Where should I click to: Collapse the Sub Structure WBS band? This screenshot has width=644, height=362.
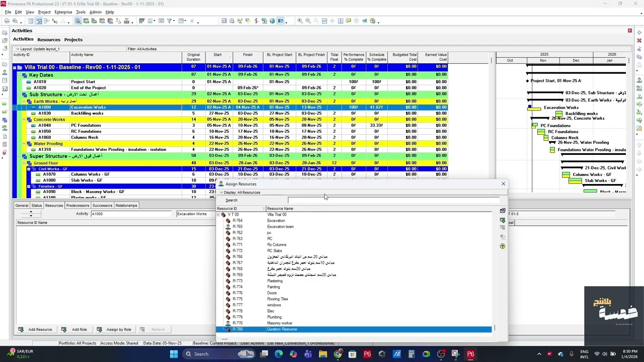[x=19, y=95]
